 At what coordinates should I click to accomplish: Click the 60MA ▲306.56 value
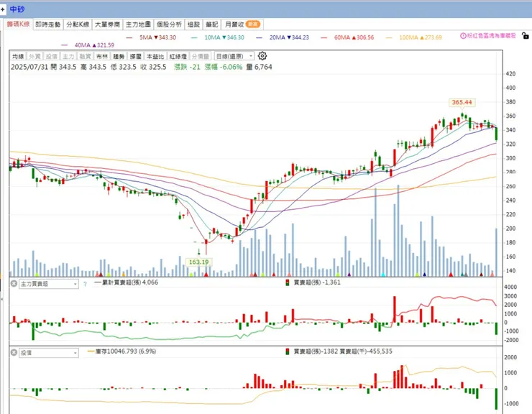(354, 37)
